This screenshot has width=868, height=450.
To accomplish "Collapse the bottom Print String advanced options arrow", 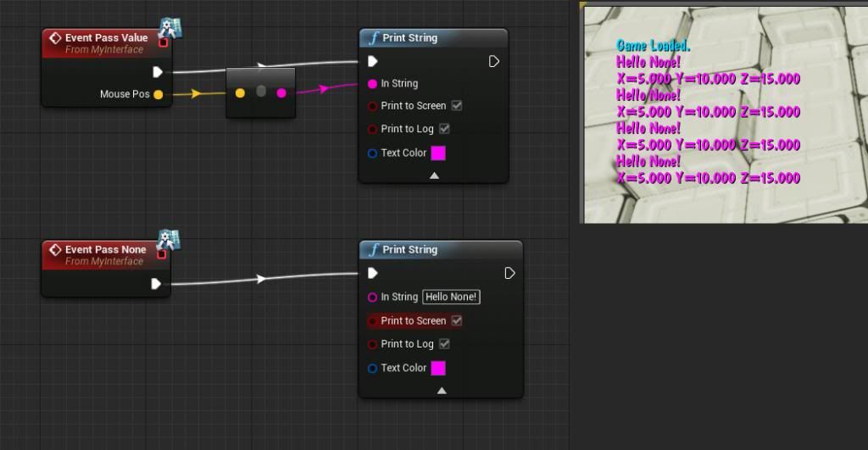I will pyautogui.click(x=441, y=391).
